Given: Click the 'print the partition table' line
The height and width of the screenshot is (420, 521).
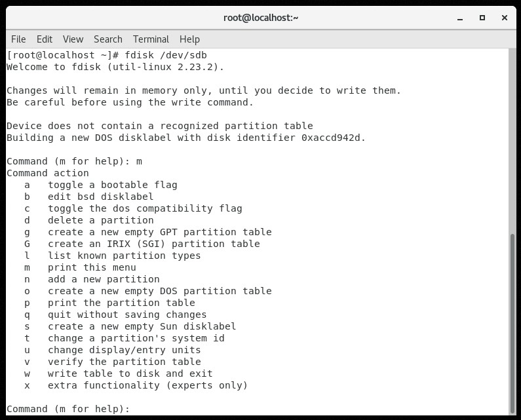Looking at the screenshot, I should 121,303.
